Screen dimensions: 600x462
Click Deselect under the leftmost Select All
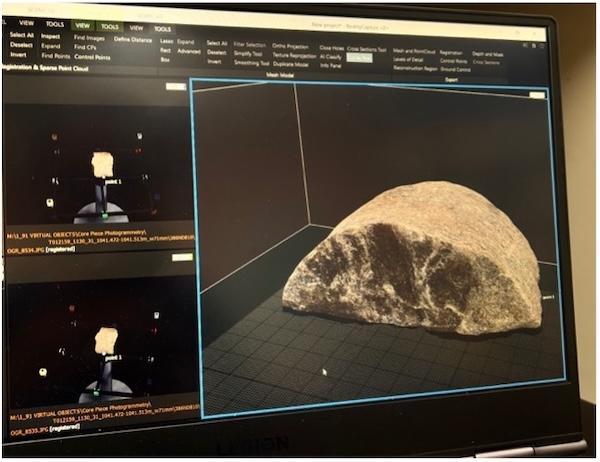[x=21, y=45]
